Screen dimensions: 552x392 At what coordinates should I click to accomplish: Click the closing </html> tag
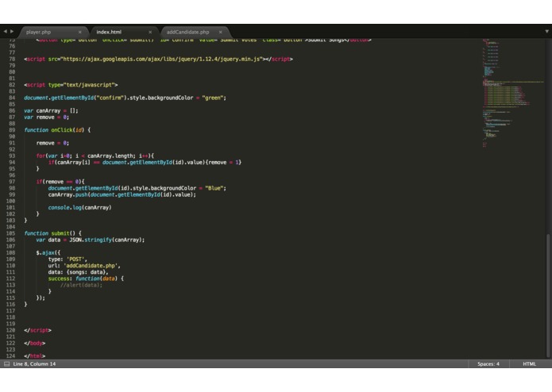pyautogui.click(x=34, y=356)
